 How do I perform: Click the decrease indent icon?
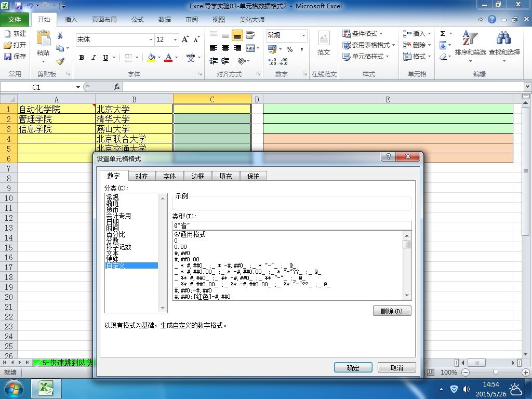[214, 61]
